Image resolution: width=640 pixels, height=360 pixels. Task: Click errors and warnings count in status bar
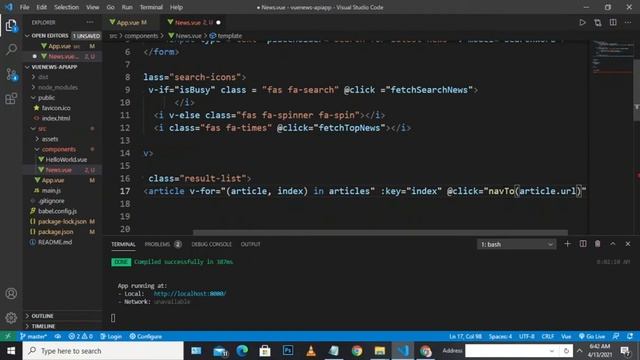pyautogui.click(x=80, y=336)
